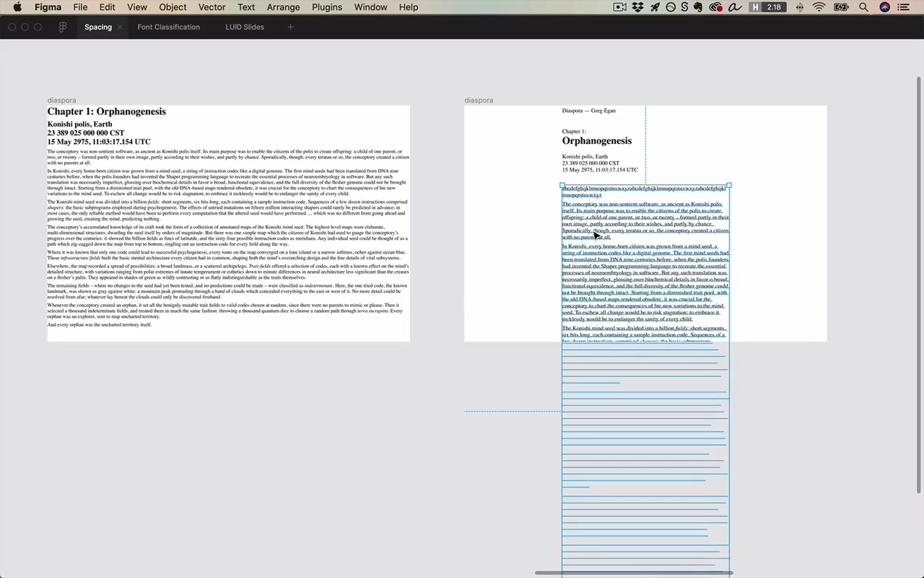The width and height of the screenshot is (924, 578).
Task: Click the macOS close window button
Action: tap(12, 27)
